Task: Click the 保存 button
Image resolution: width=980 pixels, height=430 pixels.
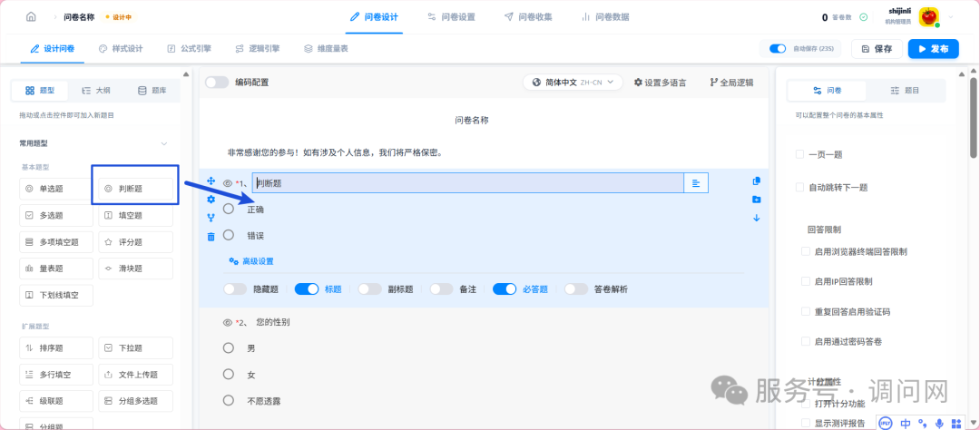Action: tap(877, 49)
